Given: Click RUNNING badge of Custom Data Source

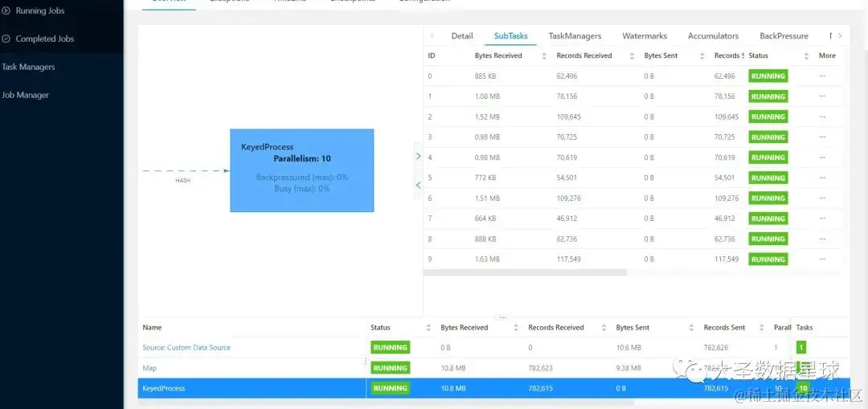Looking at the screenshot, I should 391,348.
